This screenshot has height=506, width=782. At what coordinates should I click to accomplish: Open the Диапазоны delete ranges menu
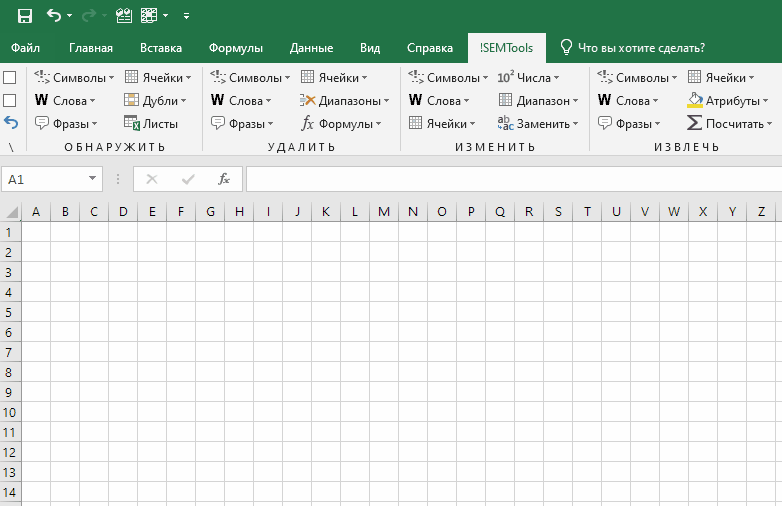pos(345,101)
